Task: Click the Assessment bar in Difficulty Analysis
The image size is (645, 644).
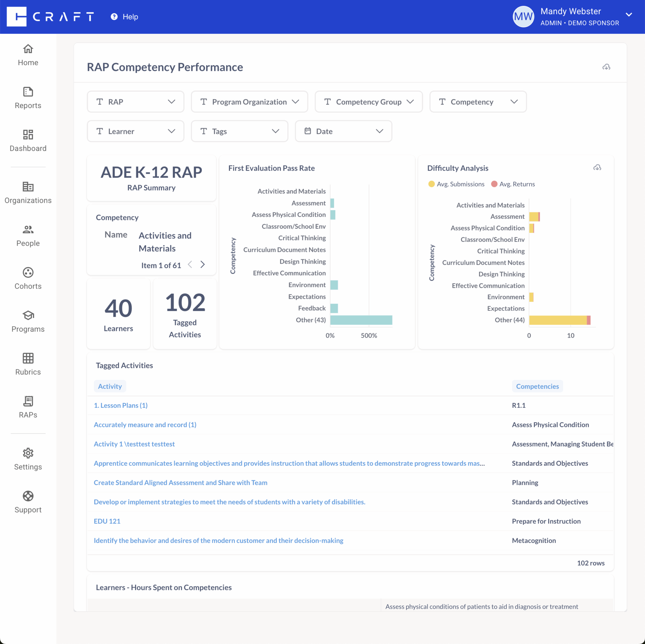Action: point(534,217)
